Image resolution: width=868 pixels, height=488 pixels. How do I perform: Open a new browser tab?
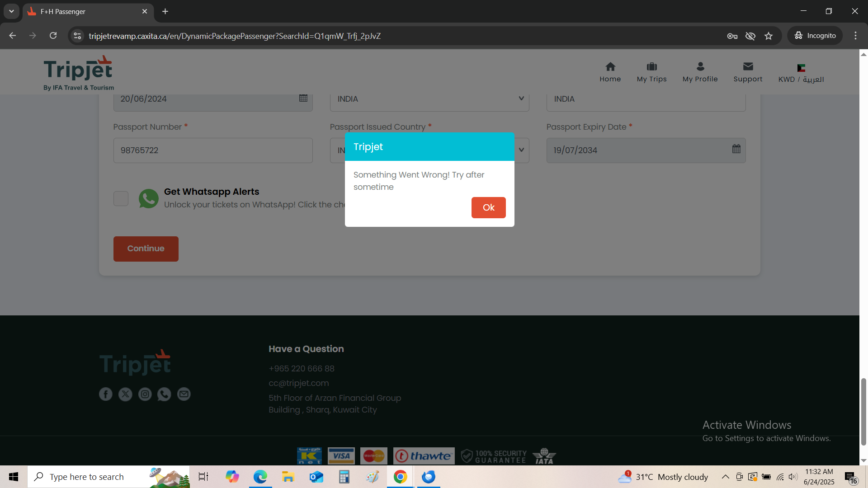point(165,11)
